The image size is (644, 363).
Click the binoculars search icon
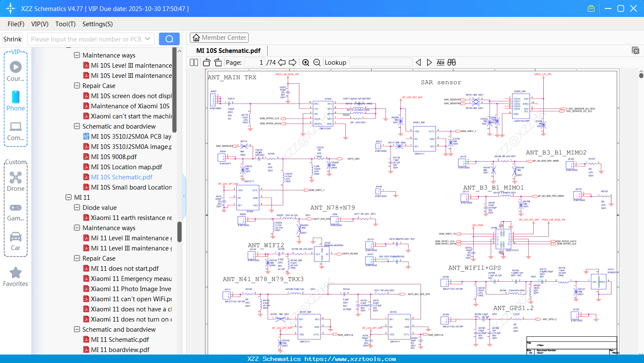(x=451, y=62)
